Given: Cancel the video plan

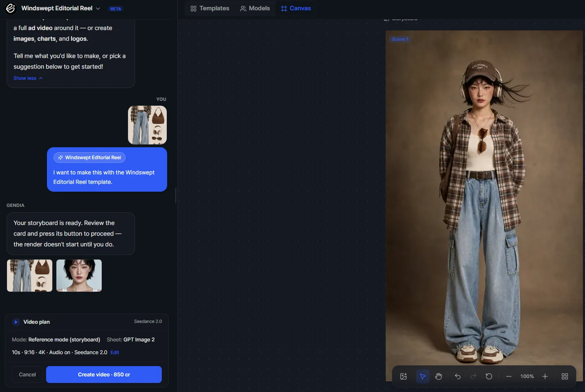Looking at the screenshot, I should coord(27,375).
